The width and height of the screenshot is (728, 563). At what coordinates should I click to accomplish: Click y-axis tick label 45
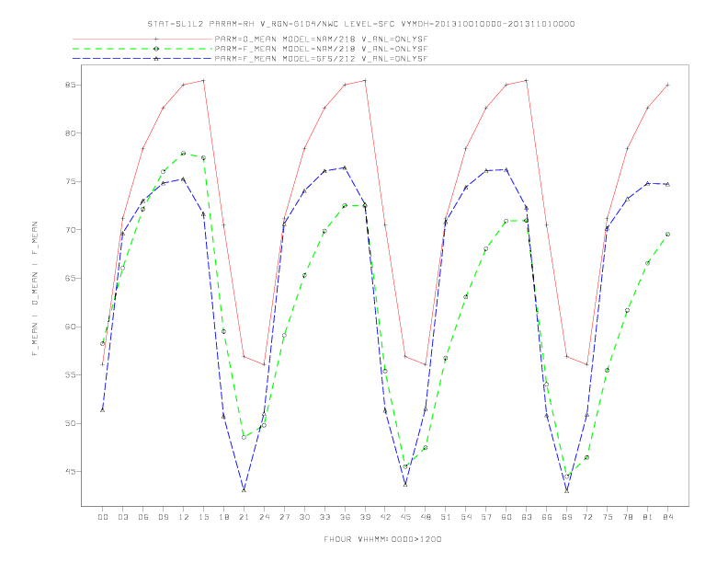pyautogui.click(x=71, y=472)
